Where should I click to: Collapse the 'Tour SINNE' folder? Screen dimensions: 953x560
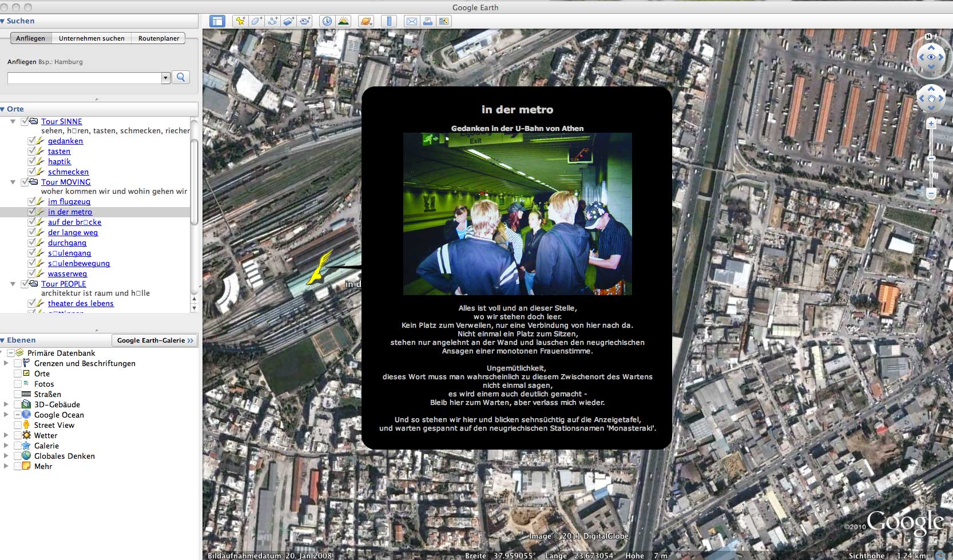point(13,121)
